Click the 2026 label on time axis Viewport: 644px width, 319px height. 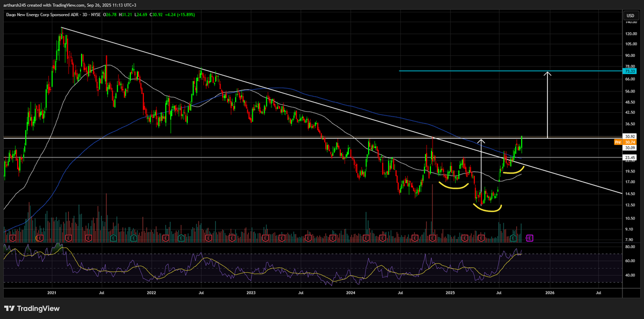(550, 294)
